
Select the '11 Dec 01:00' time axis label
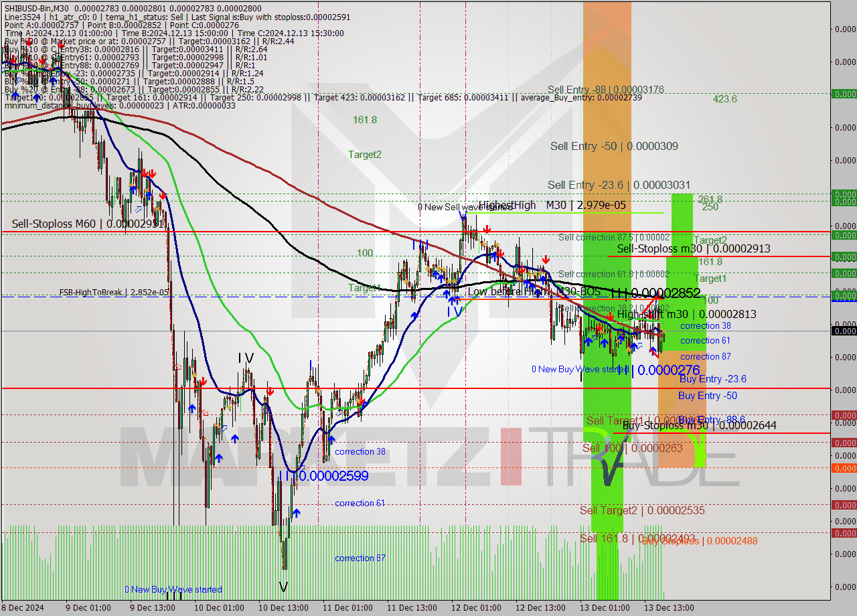click(x=347, y=608)
